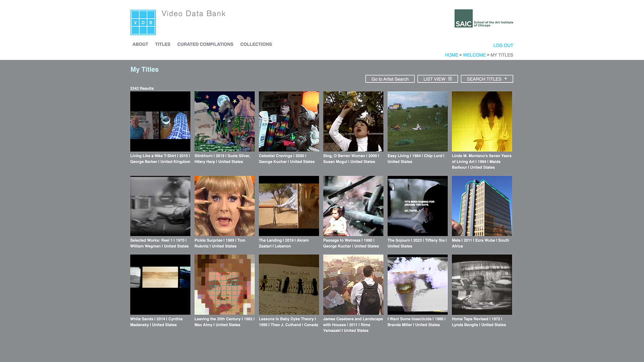The image size is (644, 362).
Task: Open CURATED COMPILATIONS menu
Action: (205, 44)
